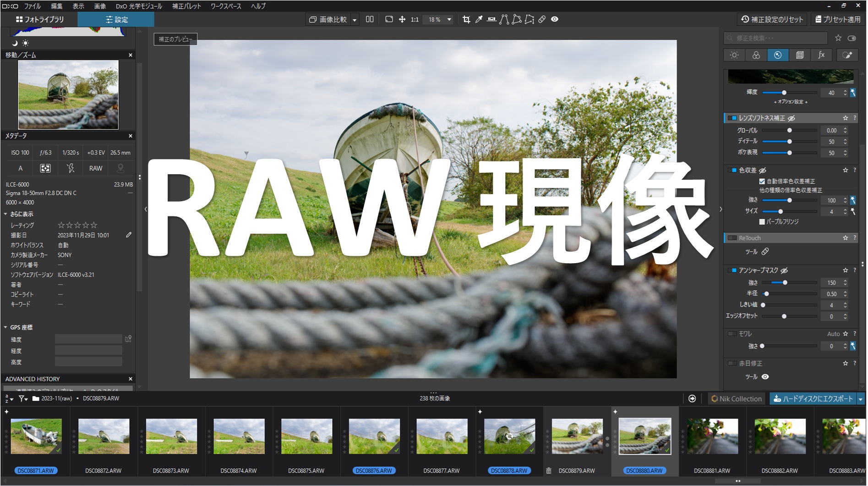This screenshot has width=868, height=486.
Task: Open the fx effects palette
Action: pos(821,55)
